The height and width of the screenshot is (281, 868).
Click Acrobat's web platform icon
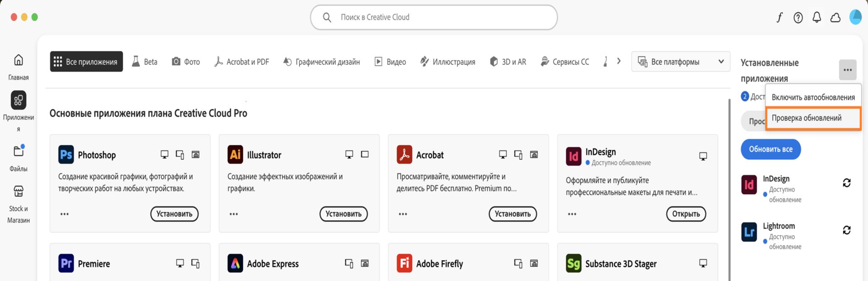point(534,155)
